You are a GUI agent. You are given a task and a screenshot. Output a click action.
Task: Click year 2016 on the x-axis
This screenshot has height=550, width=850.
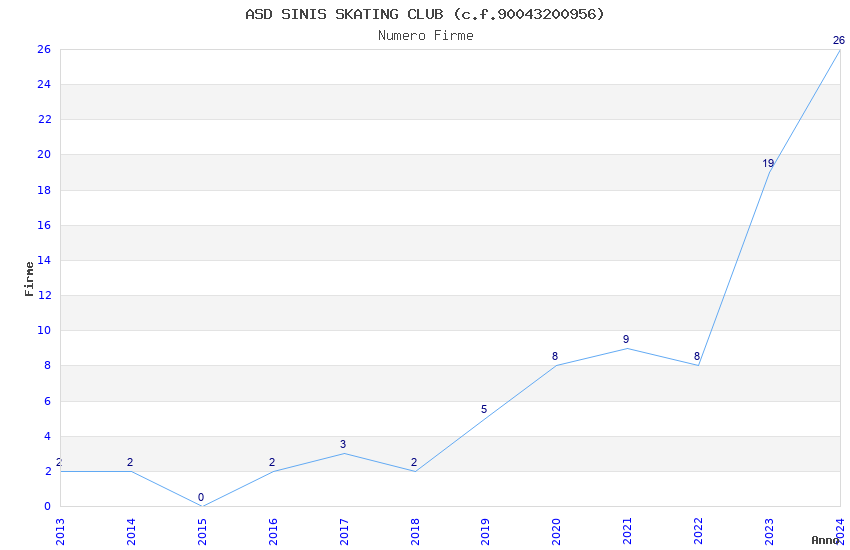[x=273, y=532]
